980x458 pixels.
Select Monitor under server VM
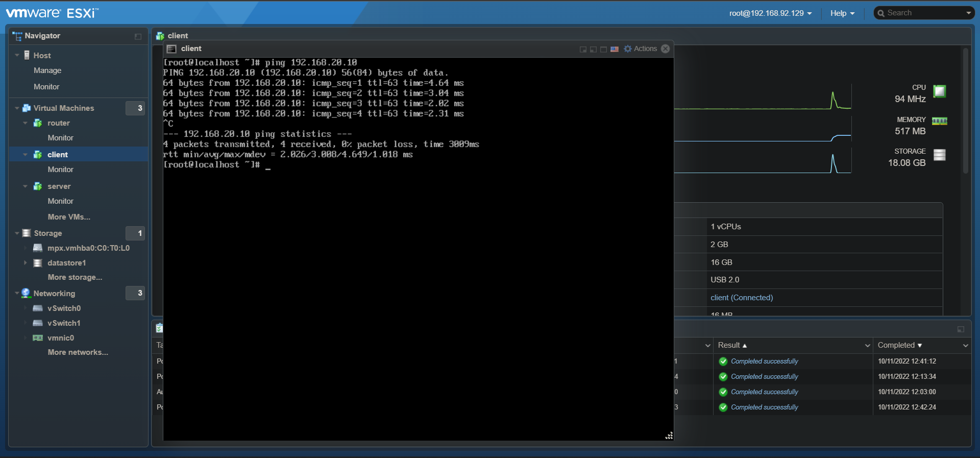[x=61, y=201]
